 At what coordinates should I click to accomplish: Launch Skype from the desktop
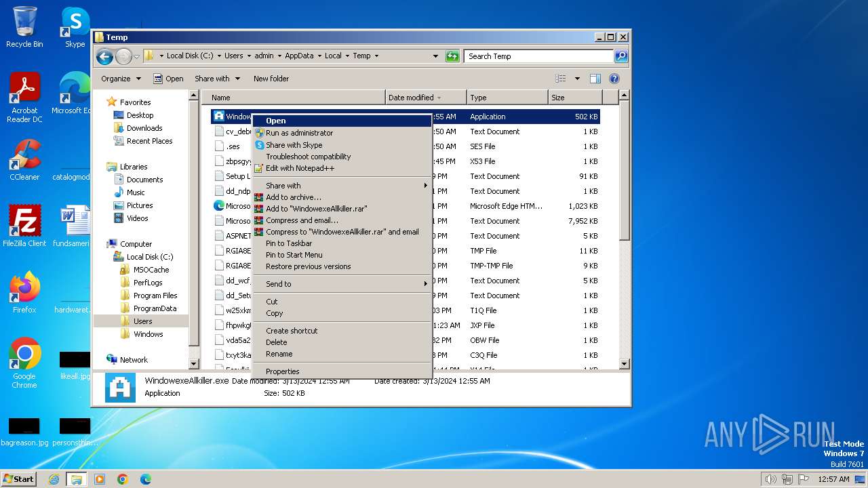(x=75, y=27)
